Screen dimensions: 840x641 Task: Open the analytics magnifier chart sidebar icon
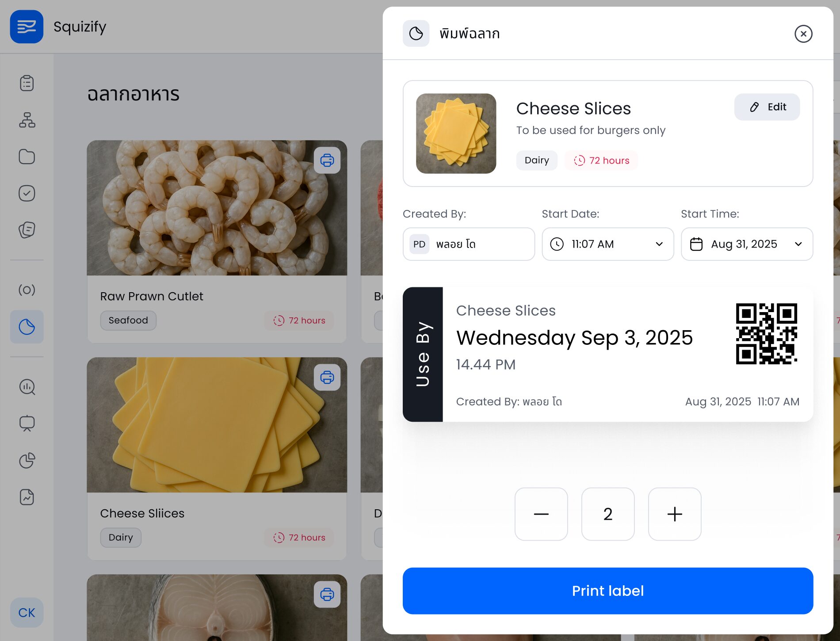(x=27, y=387)
